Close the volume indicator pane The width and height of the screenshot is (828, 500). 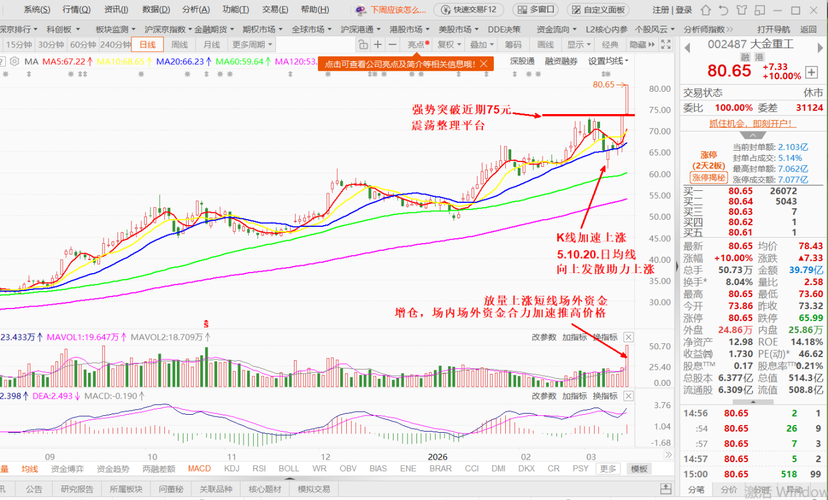tap(628, 337)
